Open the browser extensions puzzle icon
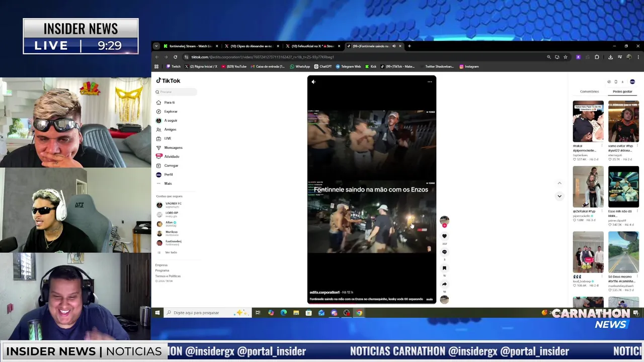Image resolution: width=644 pixels, height=362 pixels. (597, 57)
